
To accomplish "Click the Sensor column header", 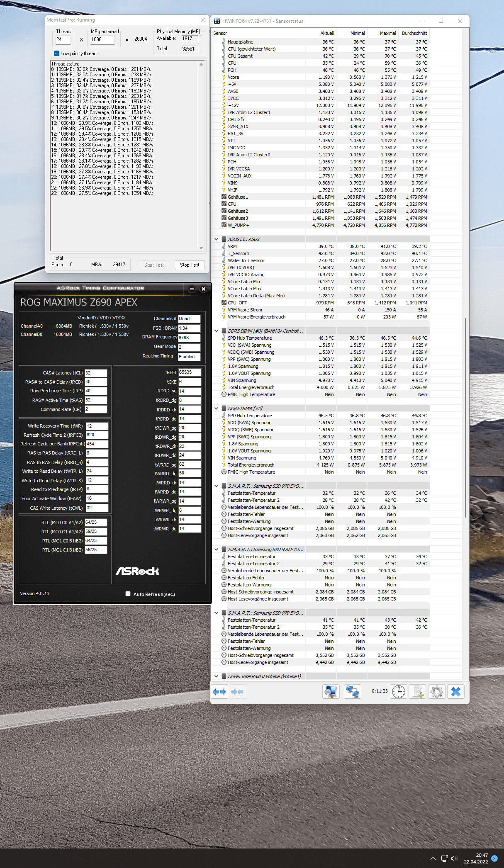I will tap(258, 33).
